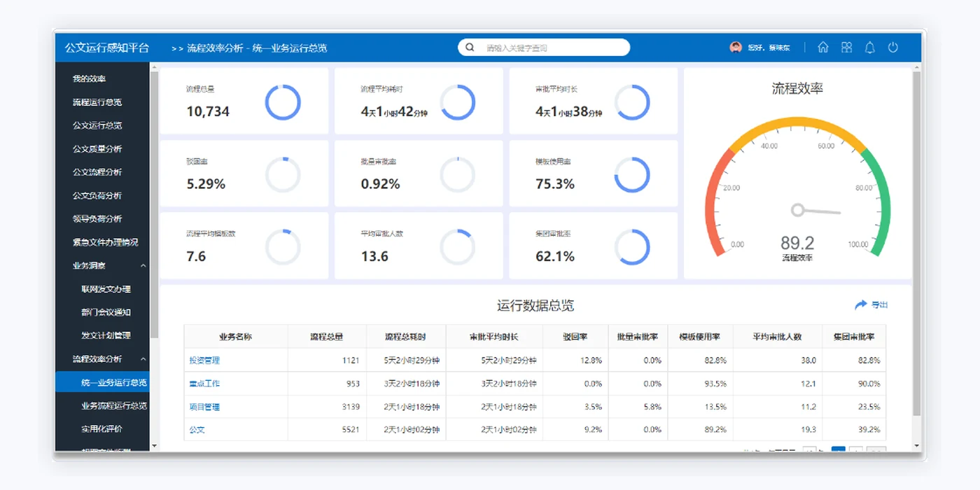
Task: Select 实用化评价 submenu item
Action: [101, 428]
